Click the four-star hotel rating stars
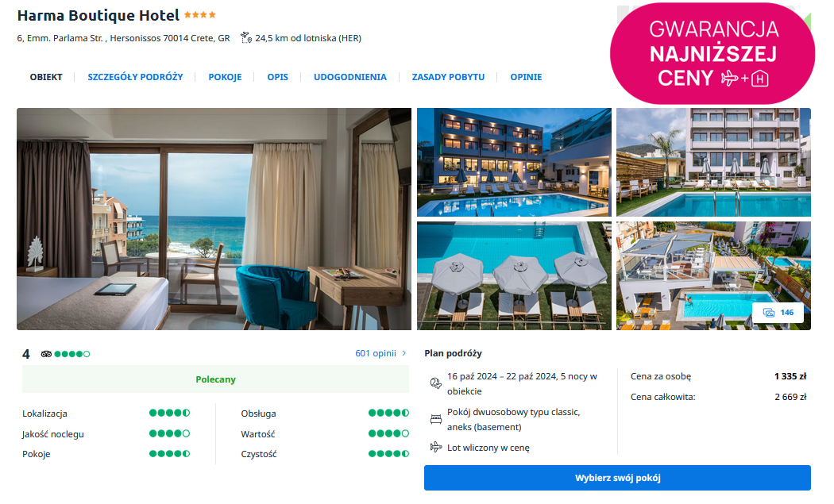Viewport: 834px width, 504px height. pyautogui.click(x=200, y=15)
